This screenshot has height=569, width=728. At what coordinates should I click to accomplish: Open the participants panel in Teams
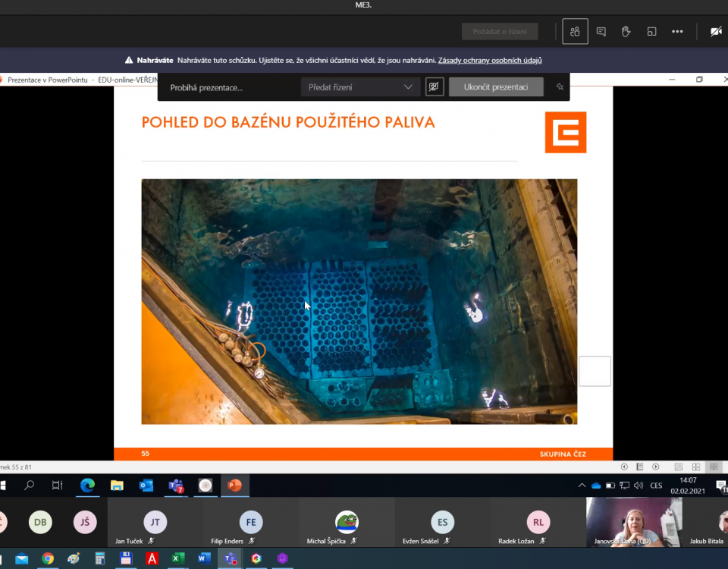pos(575,32)
